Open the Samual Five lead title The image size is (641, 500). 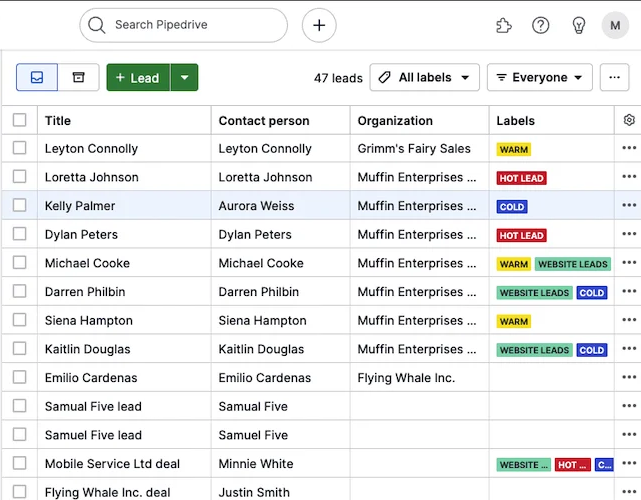click(93, 406)
